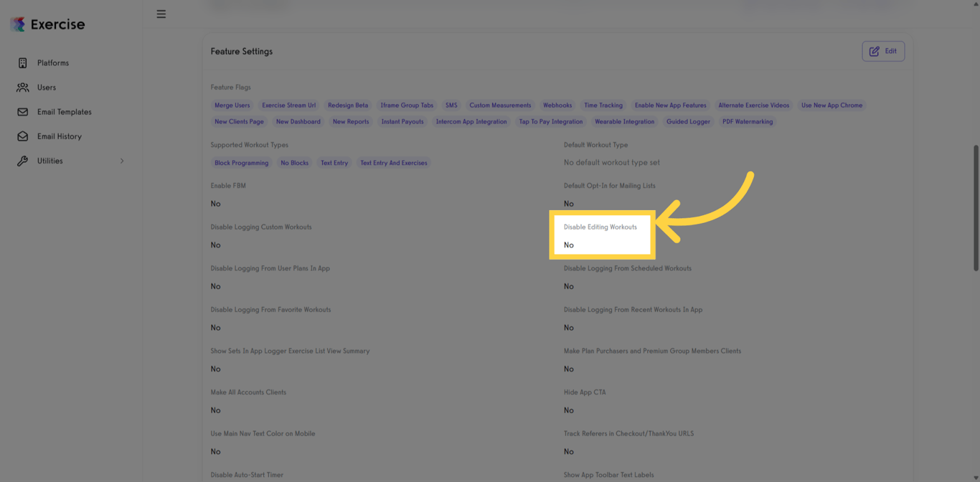This screenshot has width=980, height=482.
Task: Click the pencil icon inside the Edit button
Action: point(875,51)
